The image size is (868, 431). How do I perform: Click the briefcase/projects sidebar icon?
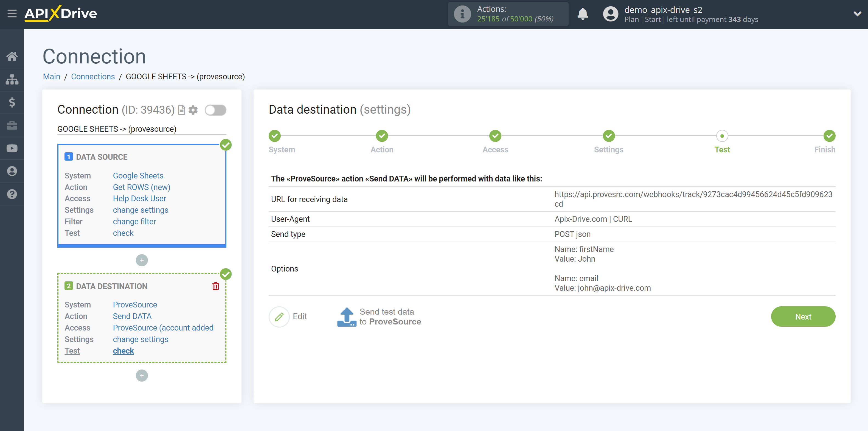coord(12,125)
